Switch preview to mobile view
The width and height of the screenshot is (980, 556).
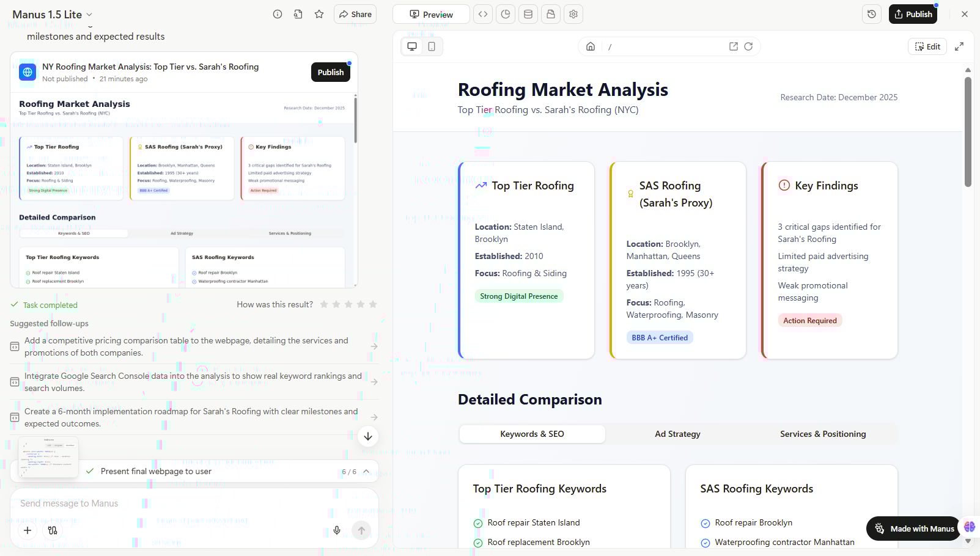click(x=432, y=46)
